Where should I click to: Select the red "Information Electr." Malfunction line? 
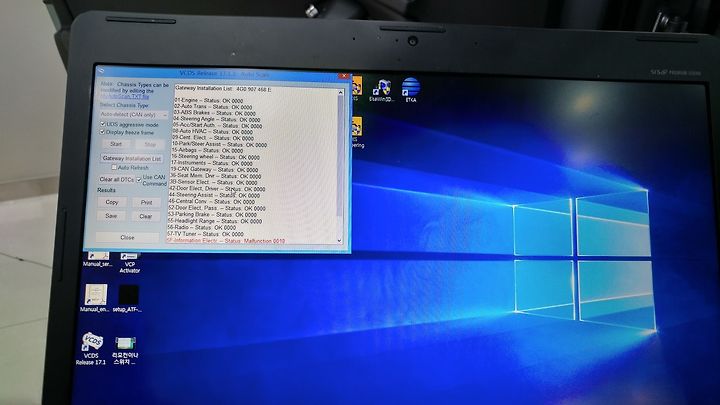225,241
